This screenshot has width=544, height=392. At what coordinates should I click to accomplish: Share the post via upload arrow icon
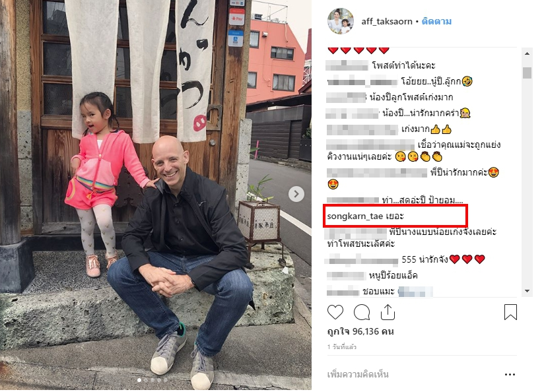point(388,312)
